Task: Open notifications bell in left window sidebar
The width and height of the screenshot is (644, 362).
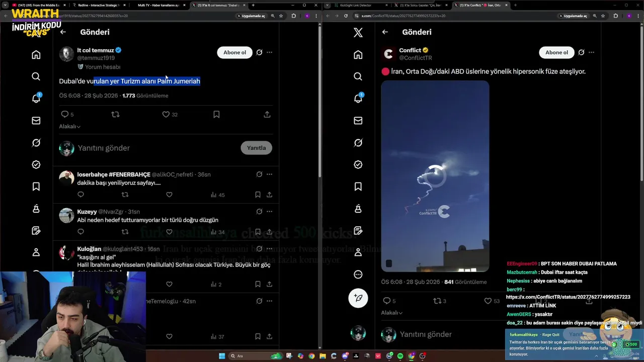Action: click(36, 98)
